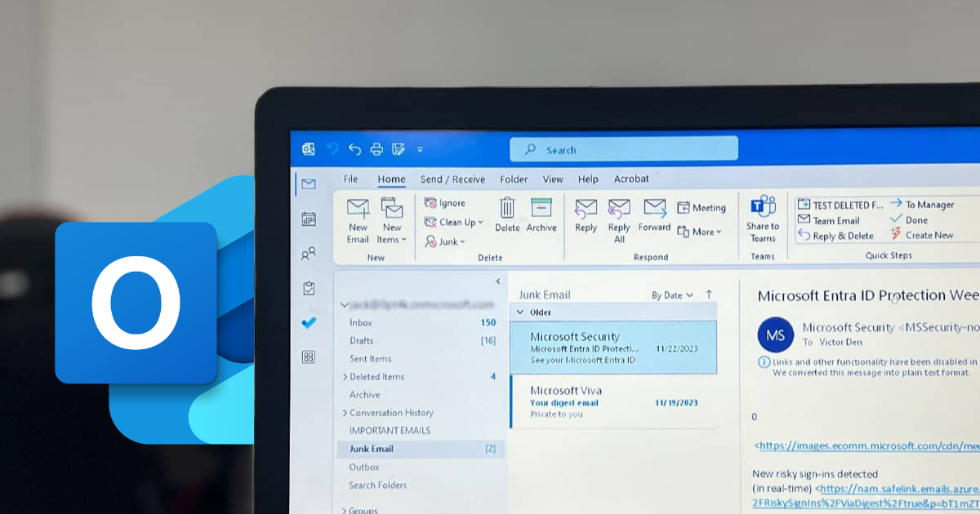Click the printer icon in quick access toolbar
Viewport: 980px width, 514px height.
[376, 148]
